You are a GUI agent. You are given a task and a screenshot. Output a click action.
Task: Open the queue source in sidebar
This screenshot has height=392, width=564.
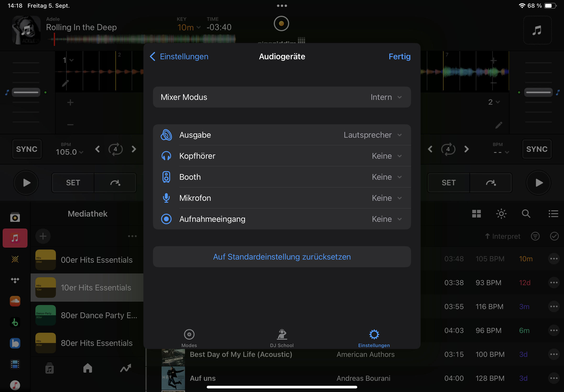click(15, 217)
